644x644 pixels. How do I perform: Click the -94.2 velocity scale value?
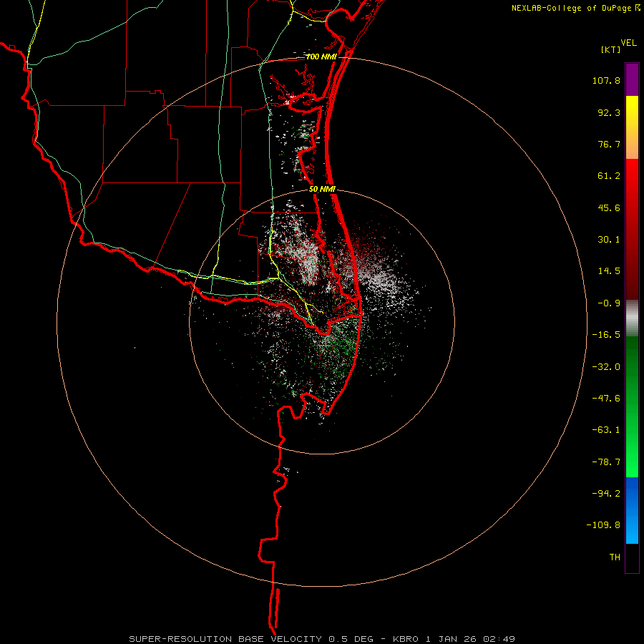(x=606, y=494)
